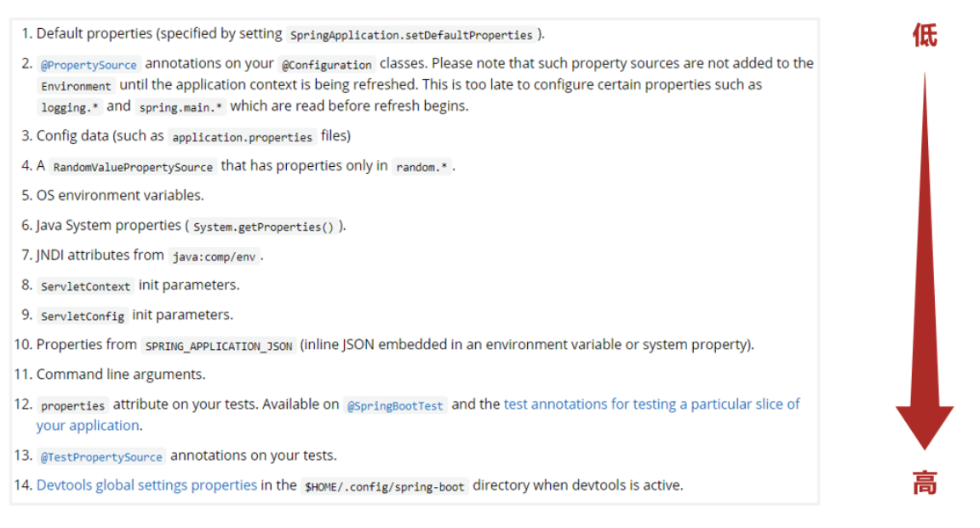Click the spring.main.* code snippet

[181, 108]
